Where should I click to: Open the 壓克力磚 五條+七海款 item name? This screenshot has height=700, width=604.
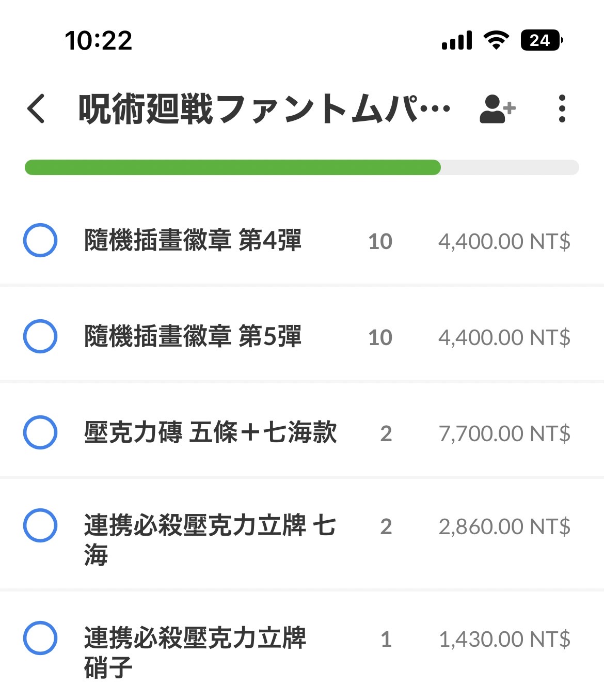211,432
